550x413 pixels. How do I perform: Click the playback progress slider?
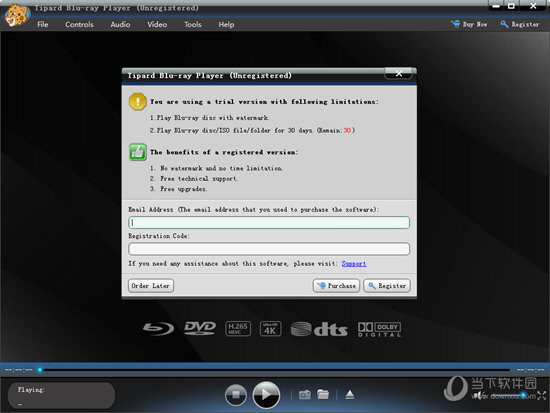275,369
